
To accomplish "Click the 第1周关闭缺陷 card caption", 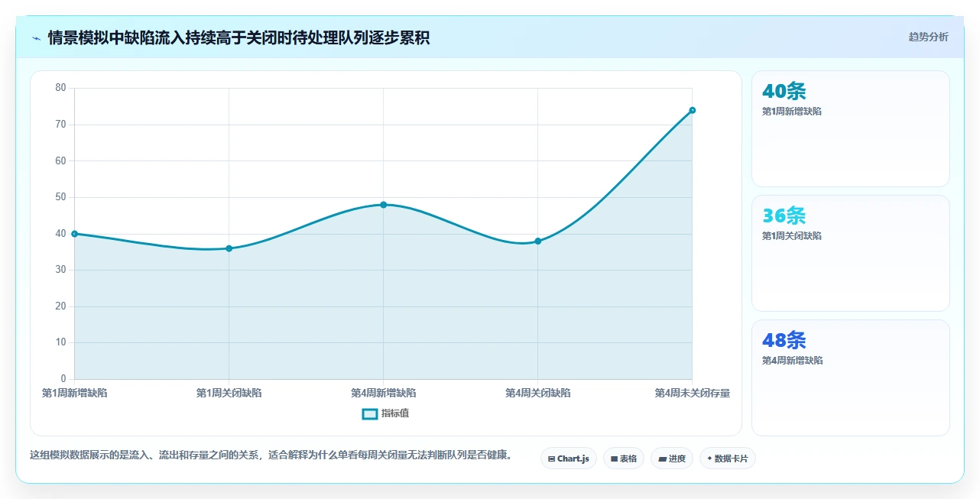I will pos(792,236).
